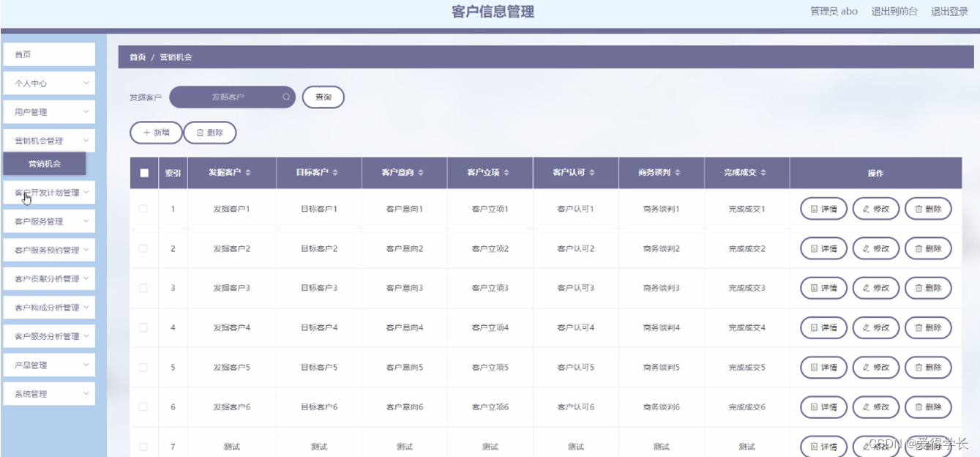Click the 发掘客户 search input field
This screenshot has width=980, height=457.
pyautogui.click(x=232, y=97)
